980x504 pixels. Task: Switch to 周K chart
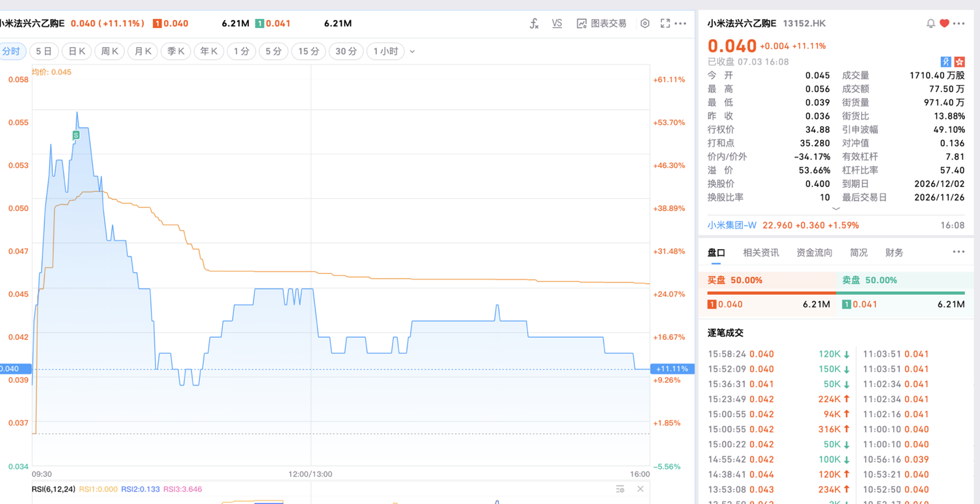pos(110,51)
